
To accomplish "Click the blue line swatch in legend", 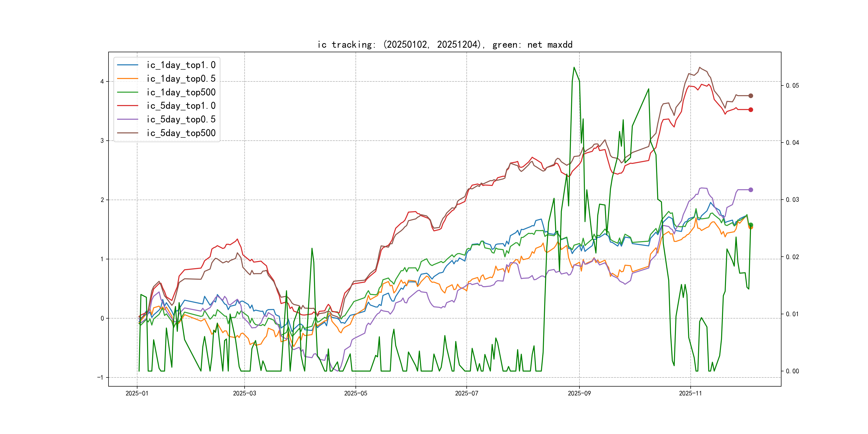I will [x=127, y=65].
